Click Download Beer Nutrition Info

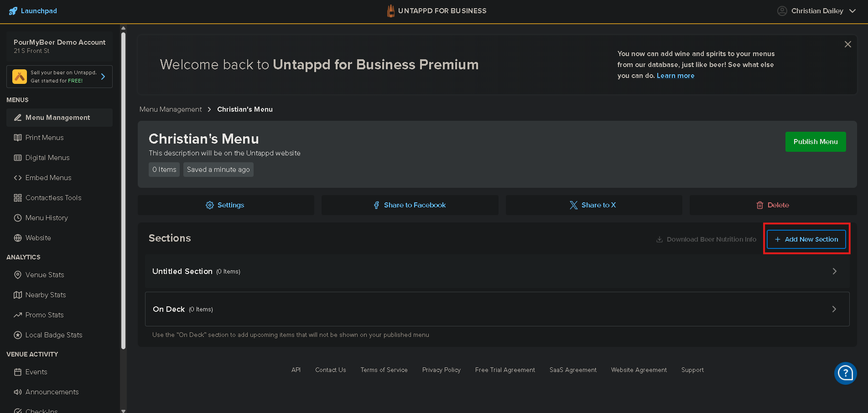tap(706, 239)
